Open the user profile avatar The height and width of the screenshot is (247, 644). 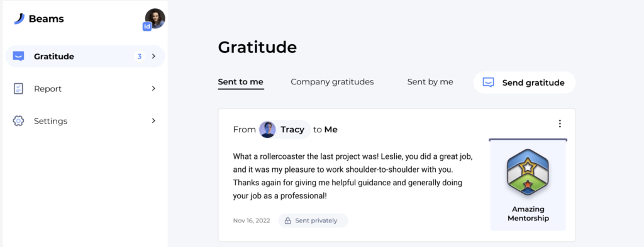[155, 18]
